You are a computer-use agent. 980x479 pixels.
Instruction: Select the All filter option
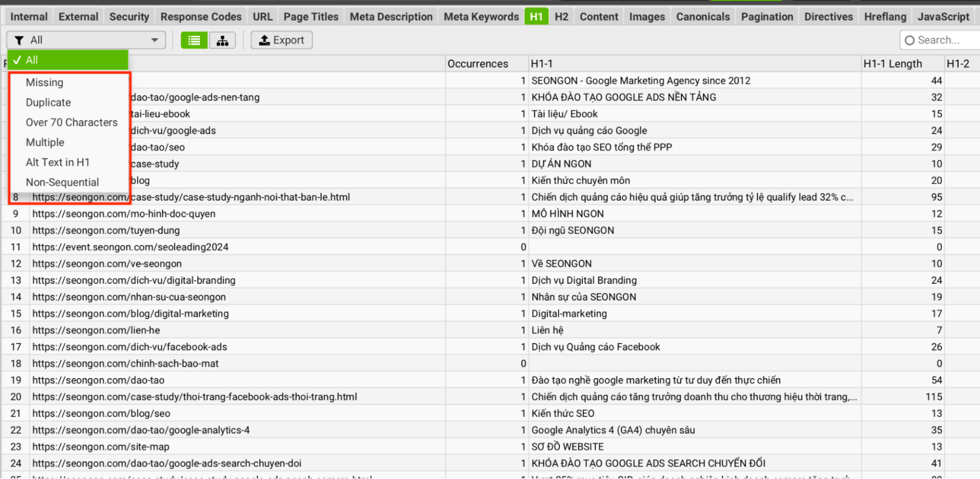click(x=67, y=60)
